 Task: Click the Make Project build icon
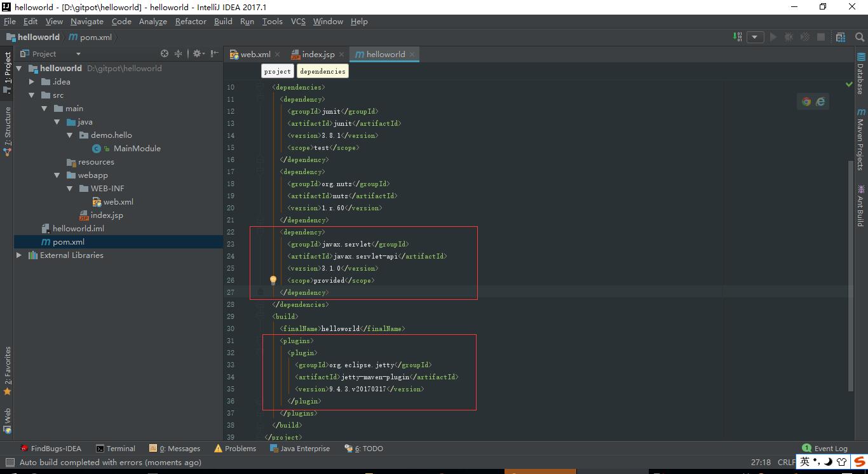pos(738,37)
